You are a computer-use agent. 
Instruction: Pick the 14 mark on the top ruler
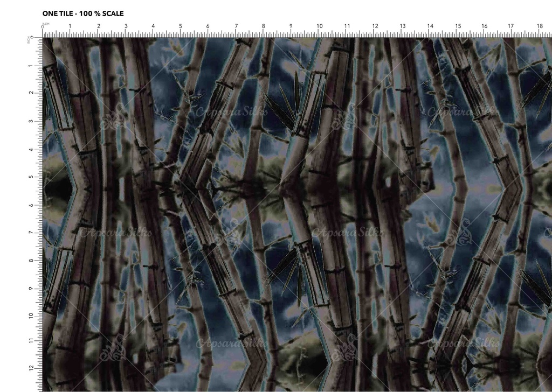coord(430,26)
